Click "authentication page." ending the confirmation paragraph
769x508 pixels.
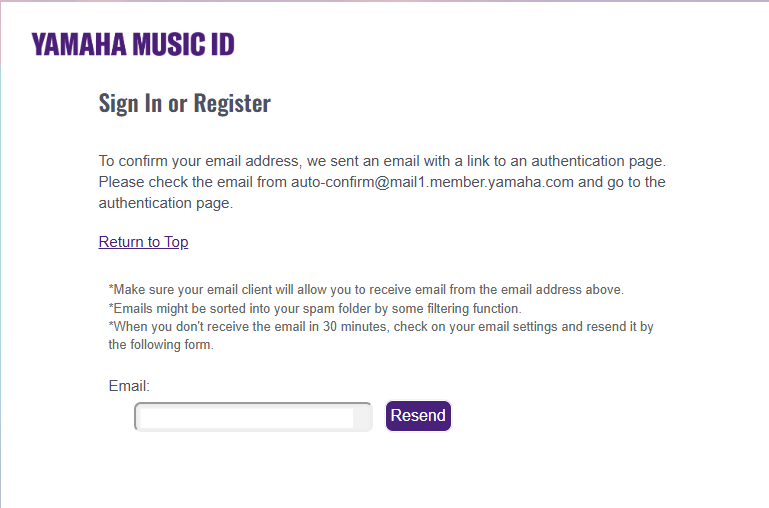pos(165,203)
